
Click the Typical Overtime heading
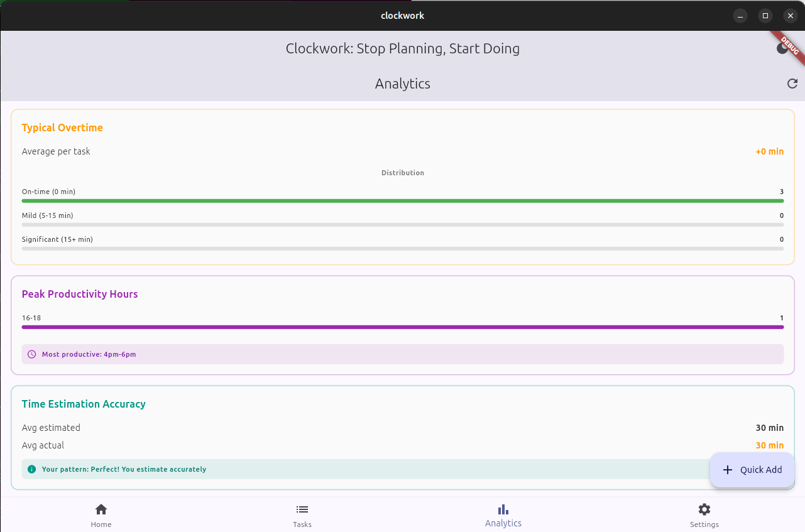pos(62,128)
